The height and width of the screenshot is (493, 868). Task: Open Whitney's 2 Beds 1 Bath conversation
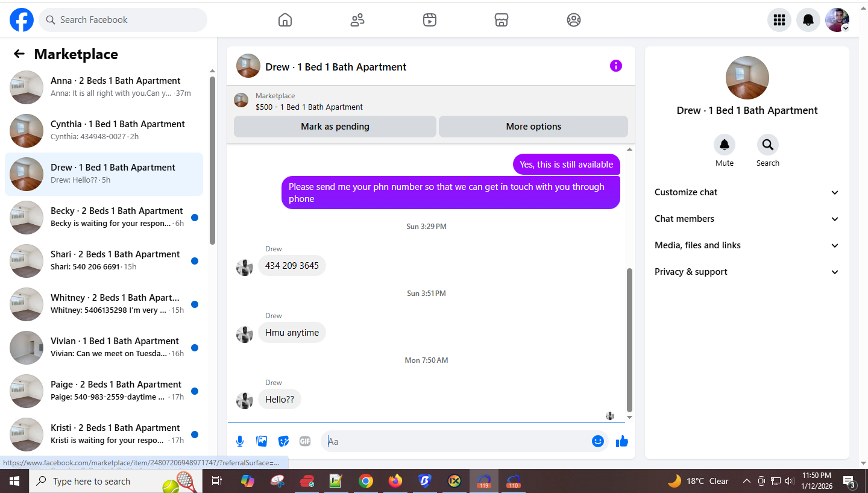104,304
